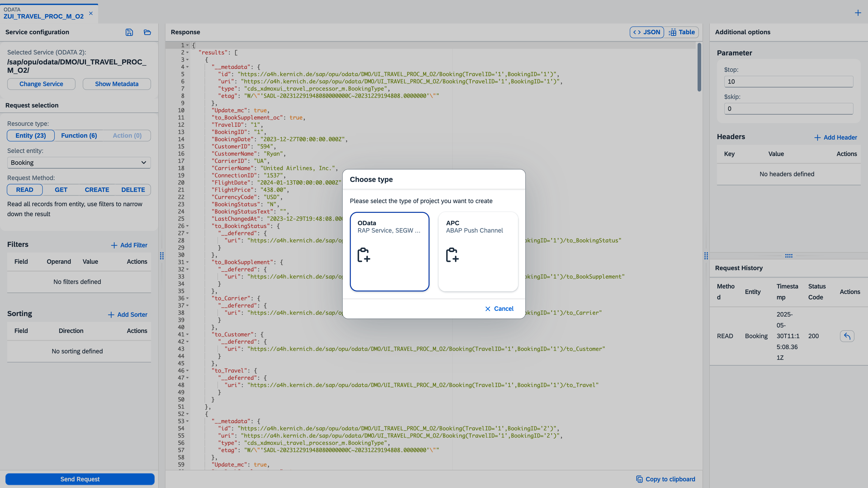868x488 pixels.
Task: Click the save service configuration icon
Action: (x=129, y=32)
